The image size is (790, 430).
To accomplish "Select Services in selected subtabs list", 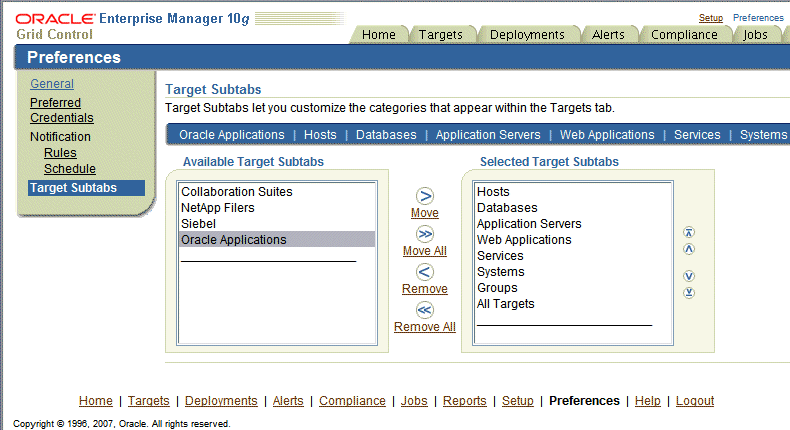I will click(x=573, y=256).
